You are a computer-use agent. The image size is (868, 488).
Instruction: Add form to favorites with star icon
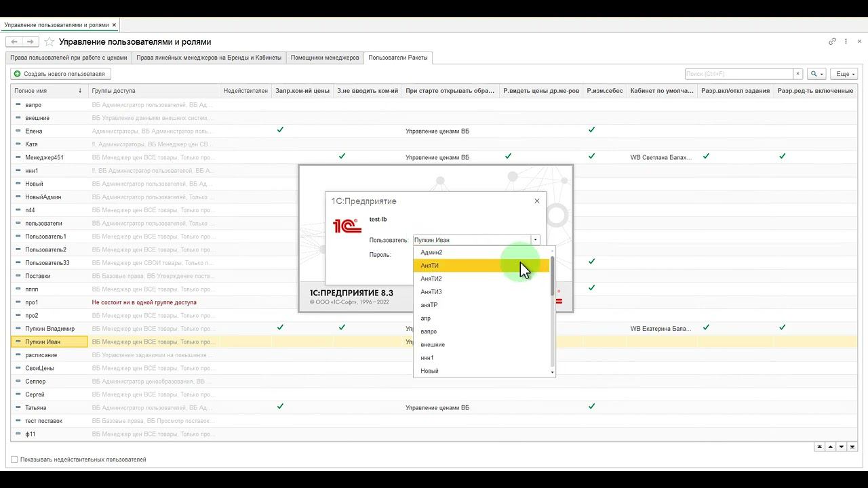[50, 42]
